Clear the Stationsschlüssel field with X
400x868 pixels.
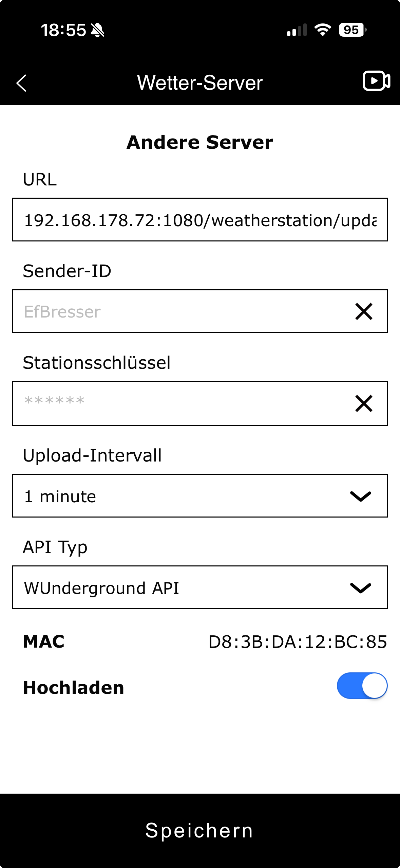(x=364, y=403)
